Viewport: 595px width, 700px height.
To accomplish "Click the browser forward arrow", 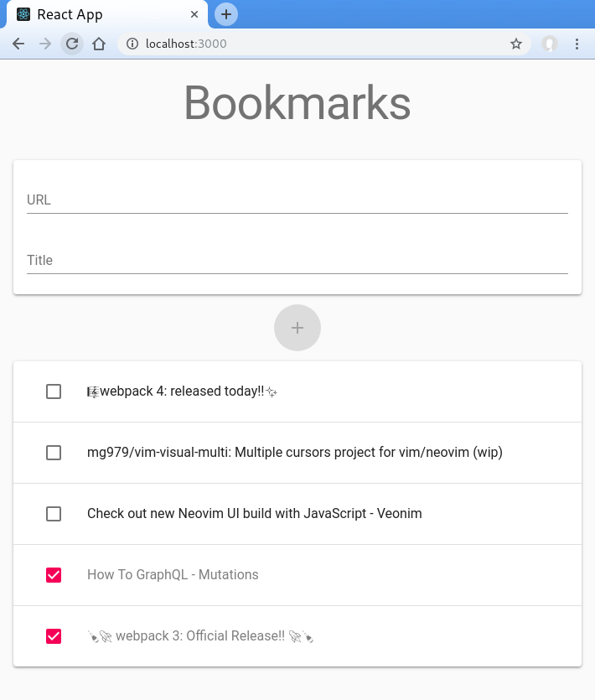I will [45, 44].
